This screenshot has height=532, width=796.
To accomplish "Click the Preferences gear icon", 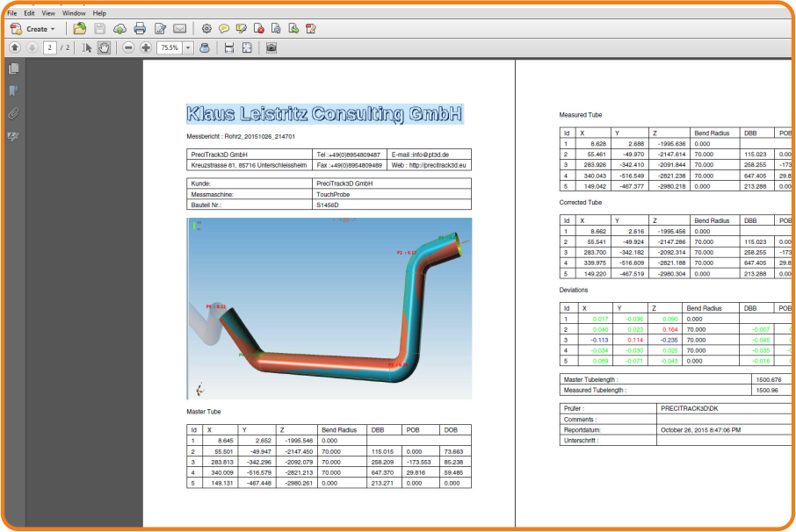I will pos(207,29).
